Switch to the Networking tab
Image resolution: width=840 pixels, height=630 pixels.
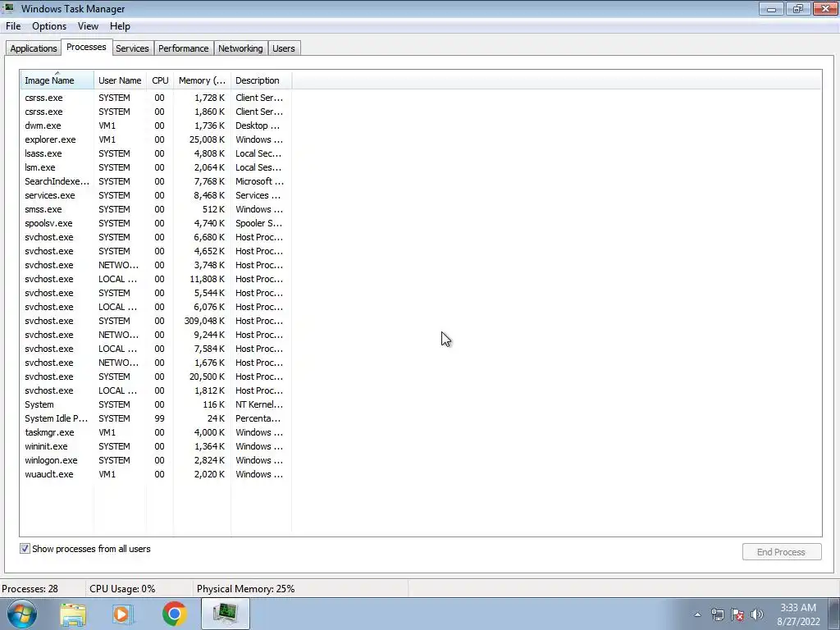click(x=240, y=48)
